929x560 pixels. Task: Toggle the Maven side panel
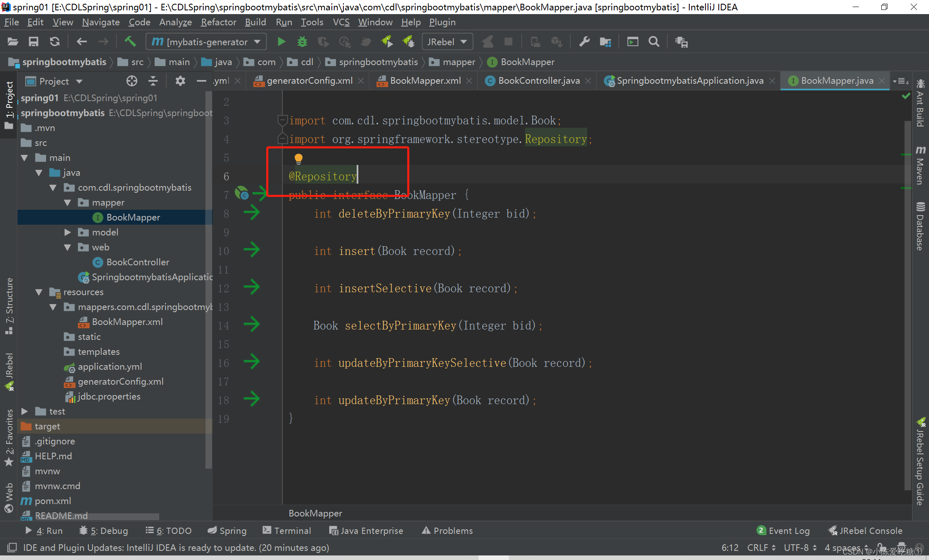pos(920,166)
